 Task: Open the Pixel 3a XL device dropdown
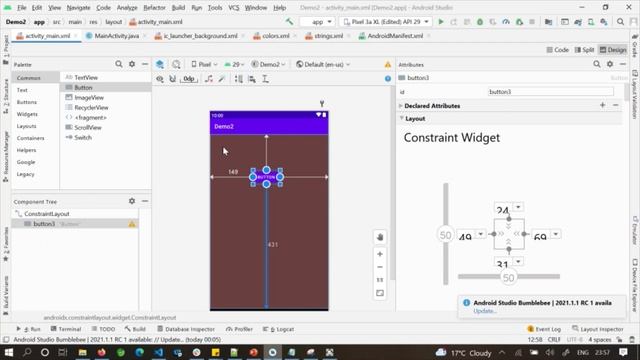click(385, 22)
